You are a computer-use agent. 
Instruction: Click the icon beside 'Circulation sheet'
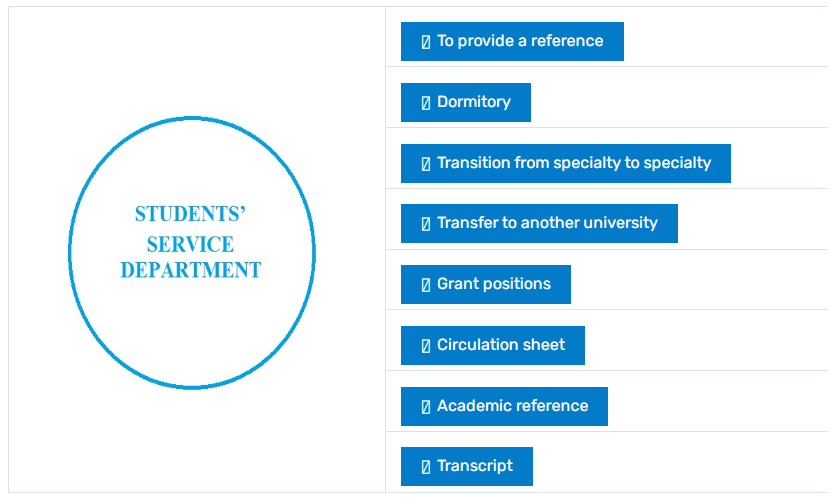point(425,345)
